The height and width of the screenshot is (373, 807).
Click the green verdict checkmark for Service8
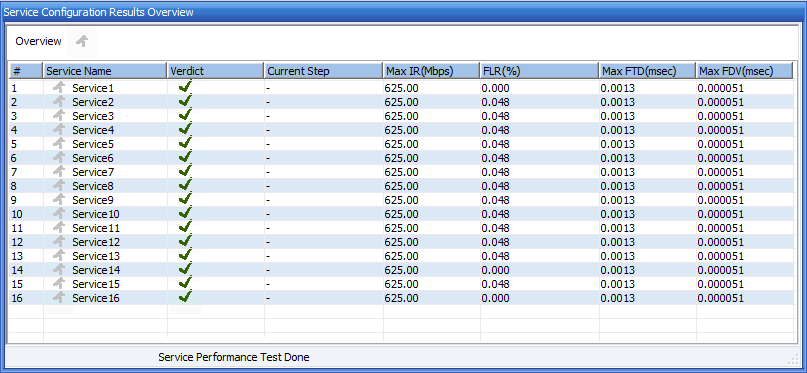(185, 184)
